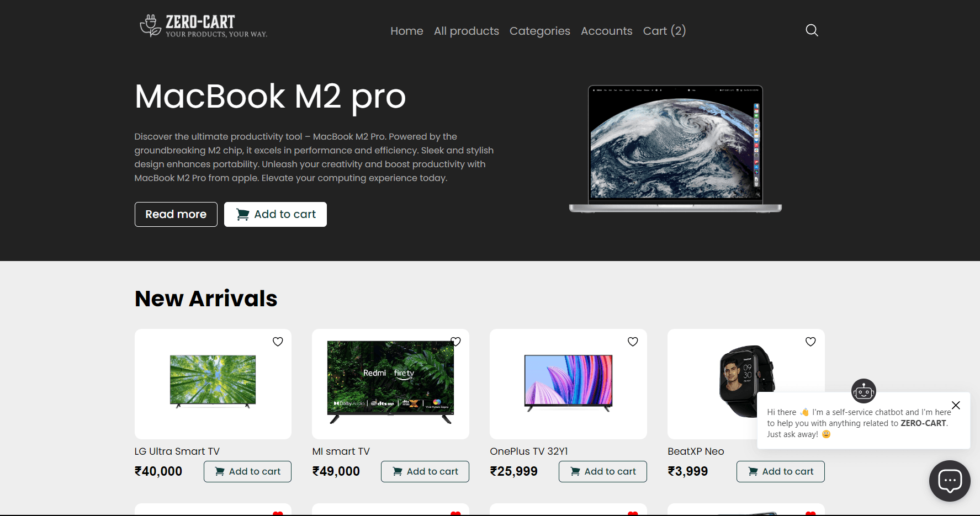Go to Home in navigation
980x516 pixels.
pos(407,31)
